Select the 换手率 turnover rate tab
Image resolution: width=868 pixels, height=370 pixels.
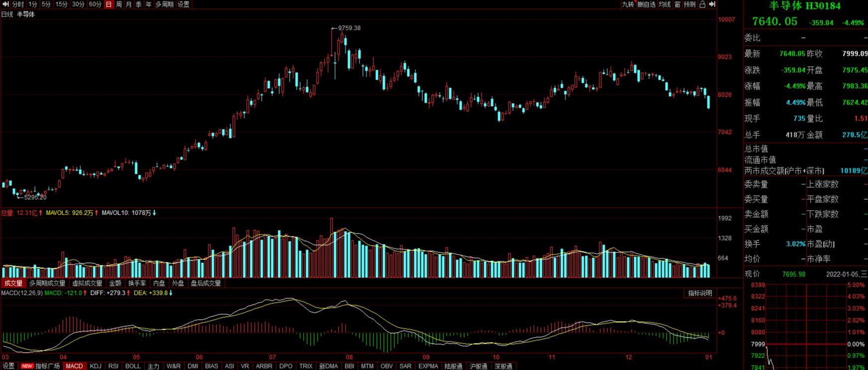tap(137, 283)
